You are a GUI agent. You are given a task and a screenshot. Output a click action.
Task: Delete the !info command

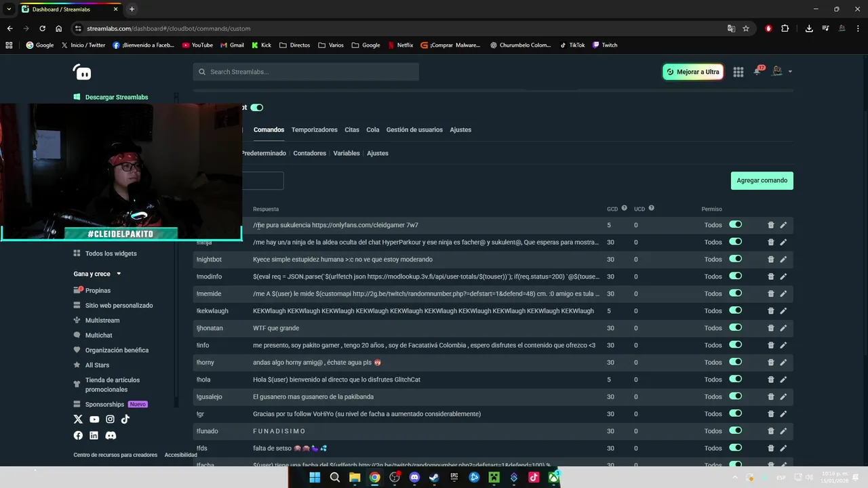coord(771,345)
